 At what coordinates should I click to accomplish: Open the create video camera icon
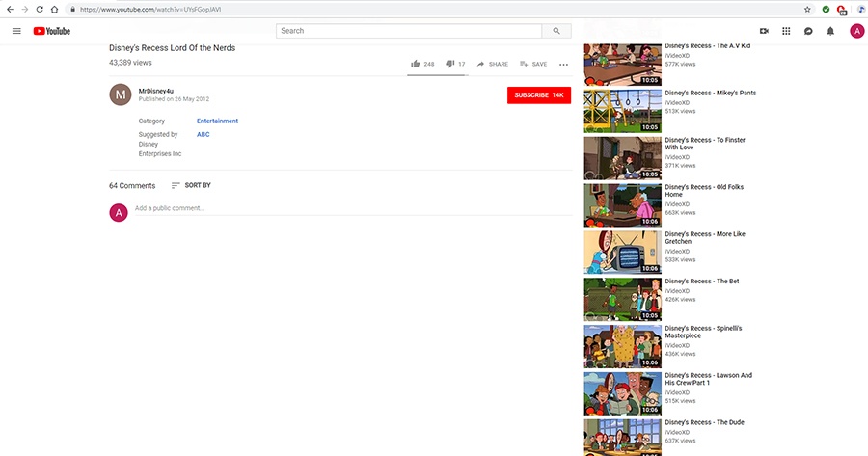pyautogui.click(x=764, y=31)
